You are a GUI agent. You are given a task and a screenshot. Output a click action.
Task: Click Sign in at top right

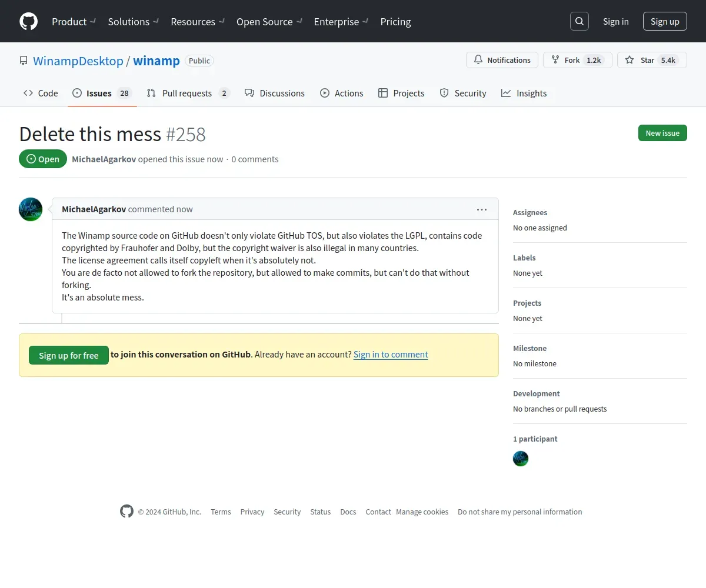click(x=615, y=21)
